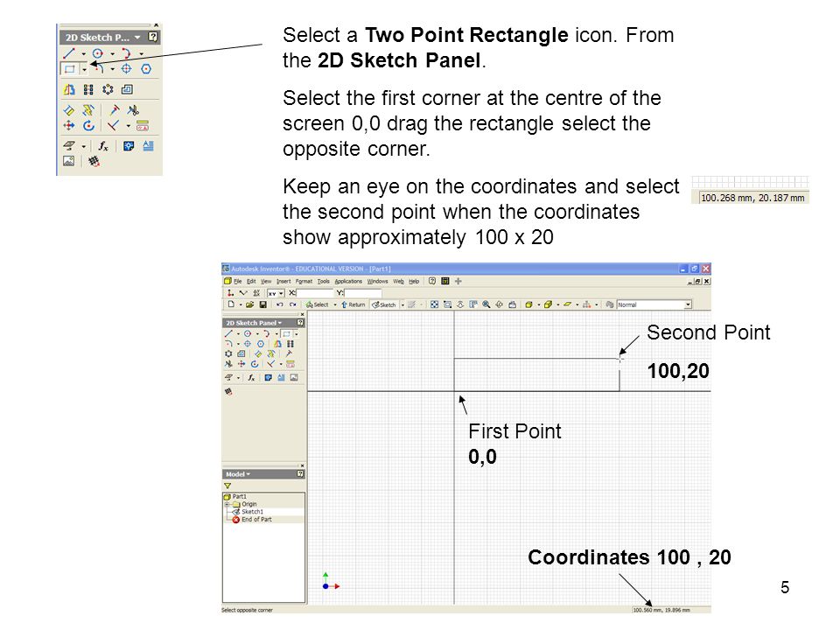Open Parameters fx in enlarged sketch panel
This screenshot has height=630, width=840.
[103, 146]
